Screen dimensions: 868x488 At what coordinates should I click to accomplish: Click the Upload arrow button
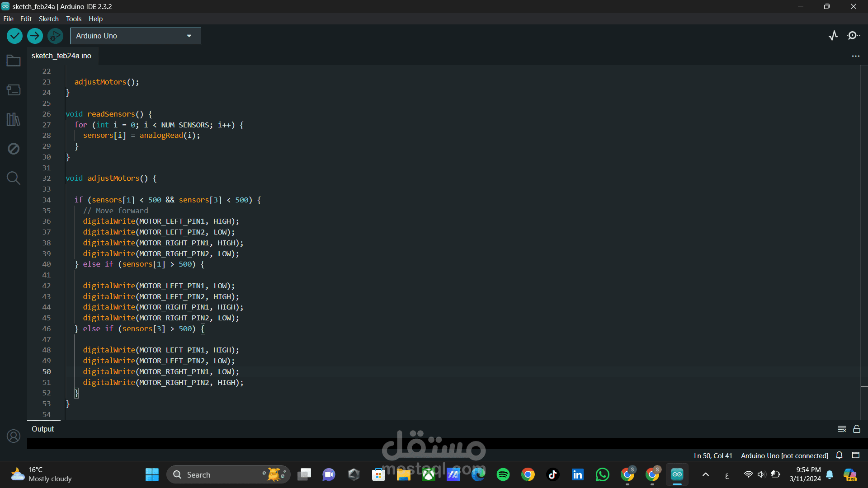click(35, 36)
